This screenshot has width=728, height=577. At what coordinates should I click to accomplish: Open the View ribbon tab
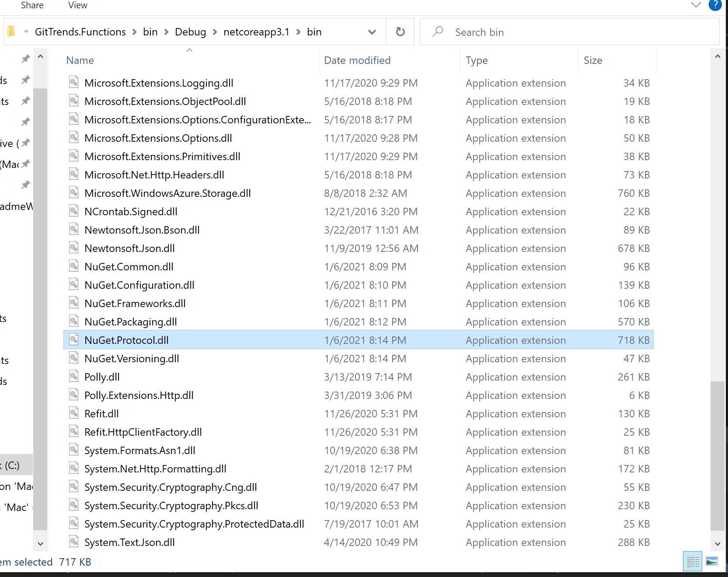coord(78,5)
